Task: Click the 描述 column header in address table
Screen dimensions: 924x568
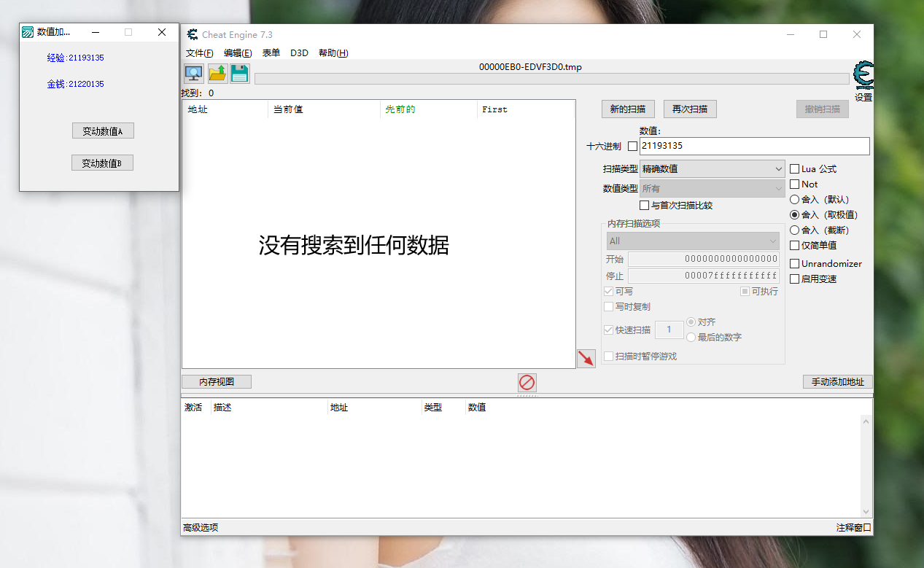Action: click(x=269, y=408)
